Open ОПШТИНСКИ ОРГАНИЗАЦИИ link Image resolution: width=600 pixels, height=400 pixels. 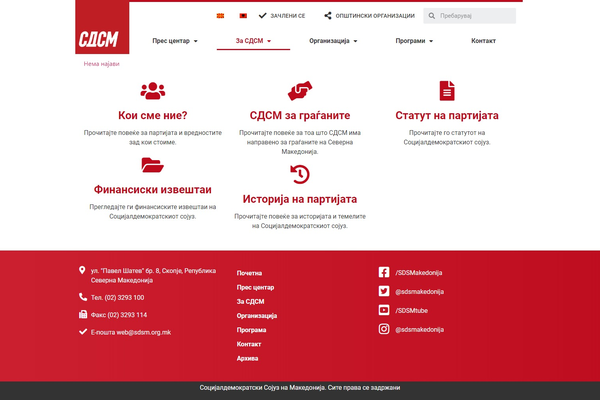pyautogui.click(x=375, y=16)
